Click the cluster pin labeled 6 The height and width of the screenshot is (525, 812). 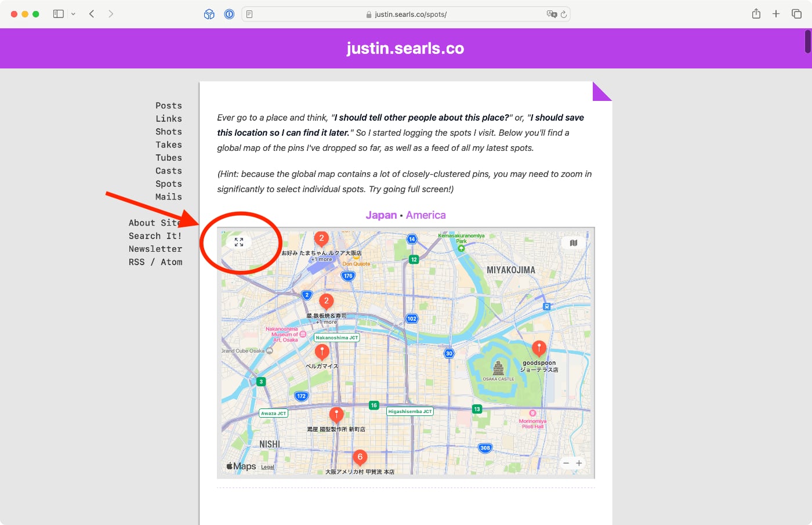pos(360,457)
